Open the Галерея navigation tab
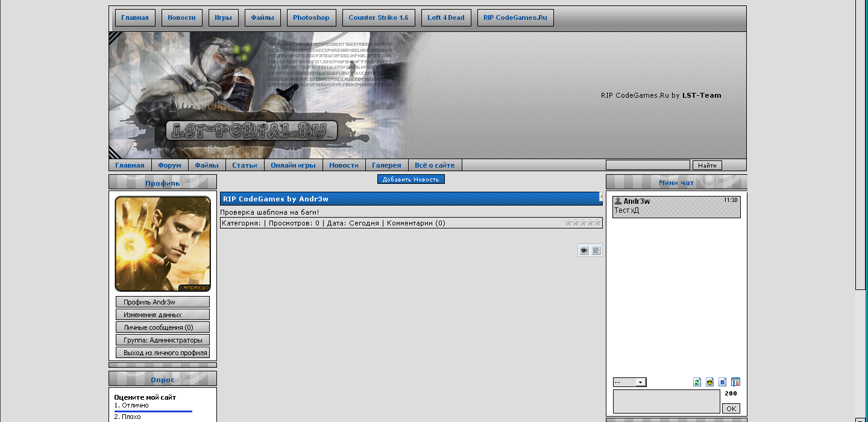The height and width of the screenshot is (422, 868). pos(386,165)
